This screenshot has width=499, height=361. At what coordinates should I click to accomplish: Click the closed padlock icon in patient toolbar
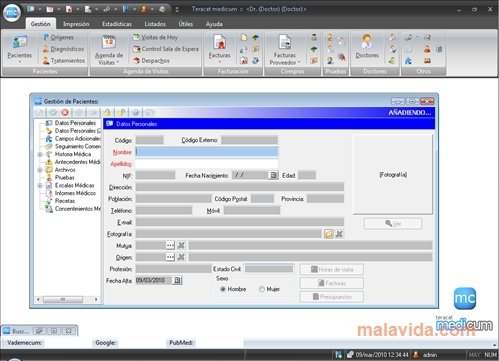[107, 113]
